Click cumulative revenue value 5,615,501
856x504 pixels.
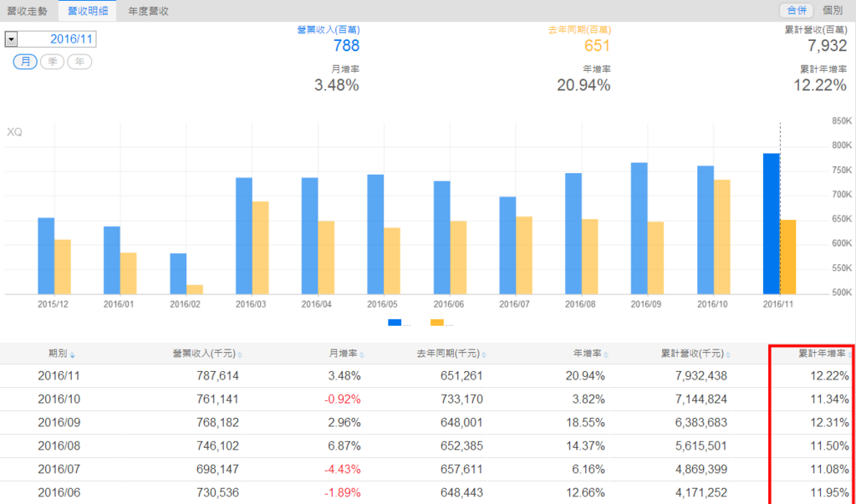(701, 446)
